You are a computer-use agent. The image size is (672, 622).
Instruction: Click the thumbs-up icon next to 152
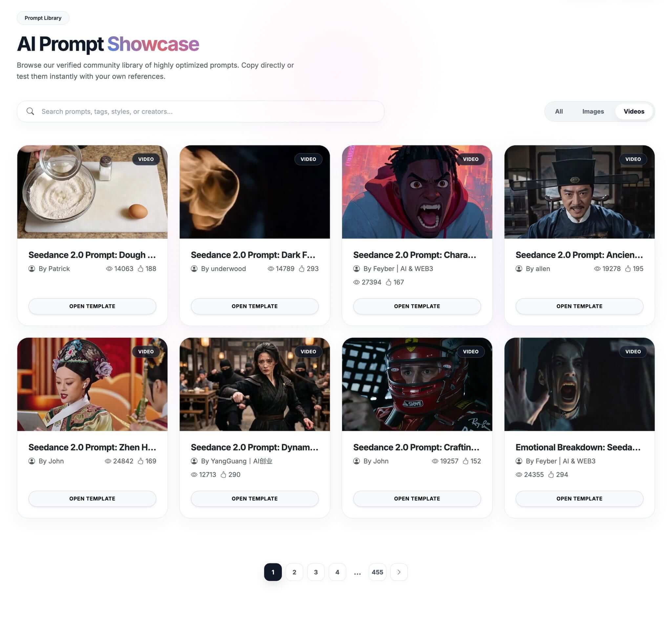pos(466,461)
